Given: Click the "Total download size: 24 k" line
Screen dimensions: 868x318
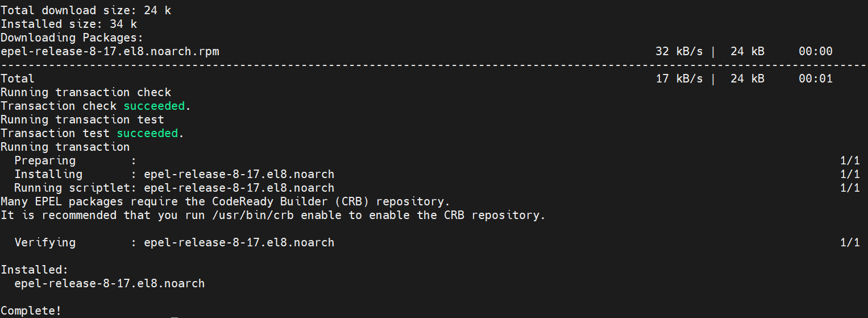Looking at the screenshot, I should point(85,10).
